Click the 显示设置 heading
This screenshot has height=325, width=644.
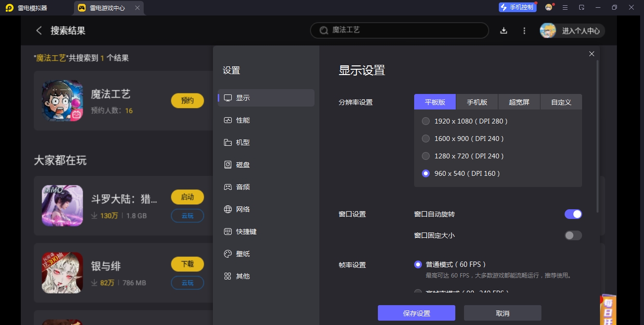click(x=362, y=70)
